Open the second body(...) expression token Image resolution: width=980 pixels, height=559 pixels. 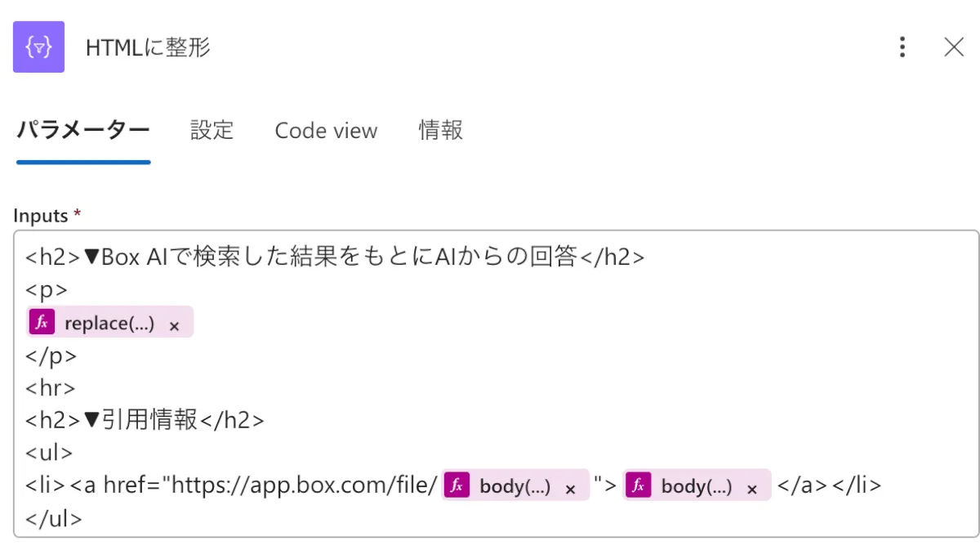pyautogui.click(x=696, y=486)
